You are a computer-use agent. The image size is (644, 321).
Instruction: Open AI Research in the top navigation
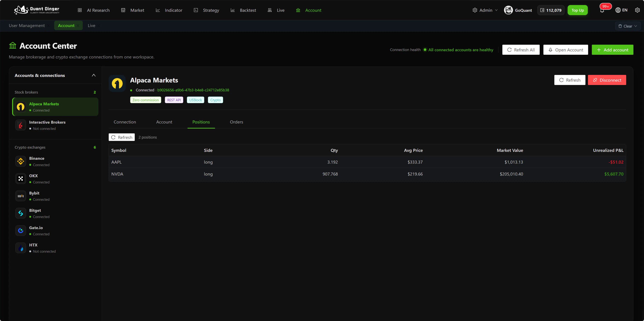click(94, 10)
